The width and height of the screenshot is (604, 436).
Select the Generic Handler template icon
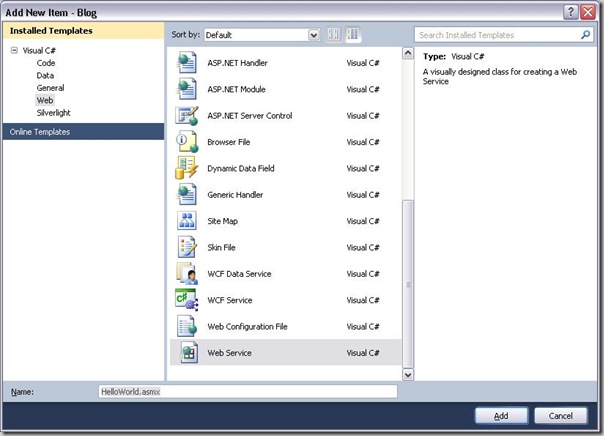(187, 195)
